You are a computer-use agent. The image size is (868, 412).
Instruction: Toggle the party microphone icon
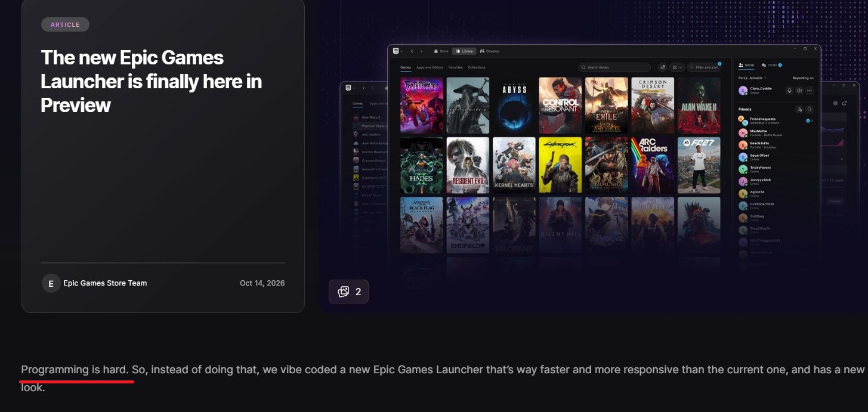[x=789, y=91]
